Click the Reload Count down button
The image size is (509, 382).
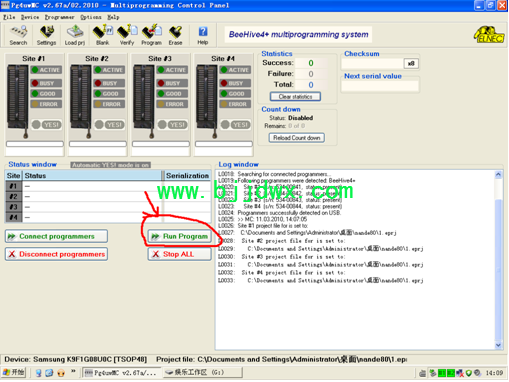click(x=297, y=138)
